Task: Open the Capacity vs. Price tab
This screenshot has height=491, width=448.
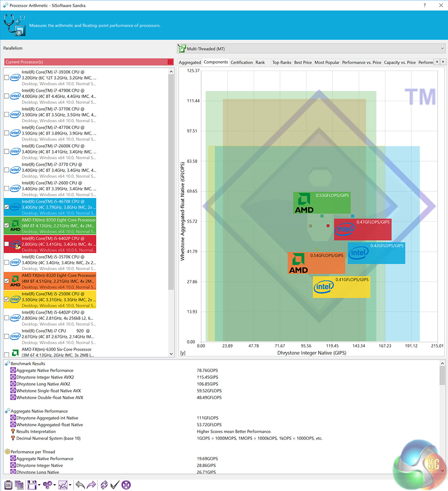Action: coord(400,62)
